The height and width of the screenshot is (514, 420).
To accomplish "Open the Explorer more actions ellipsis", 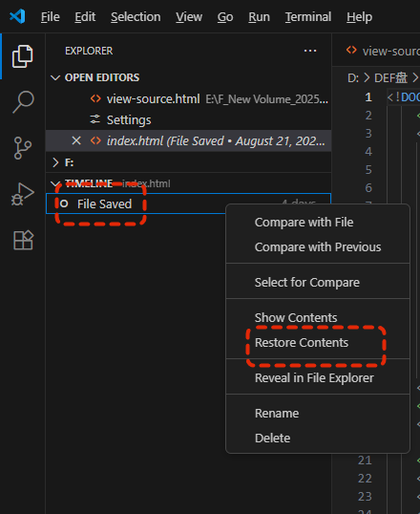I will [310, 51].
